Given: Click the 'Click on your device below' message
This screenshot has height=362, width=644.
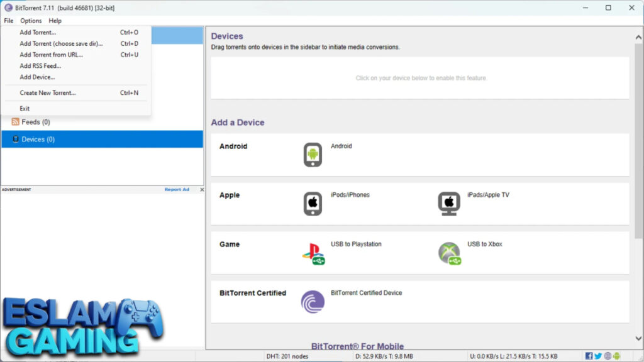Looking at the screenshot, I should click(x=421, y=78).
